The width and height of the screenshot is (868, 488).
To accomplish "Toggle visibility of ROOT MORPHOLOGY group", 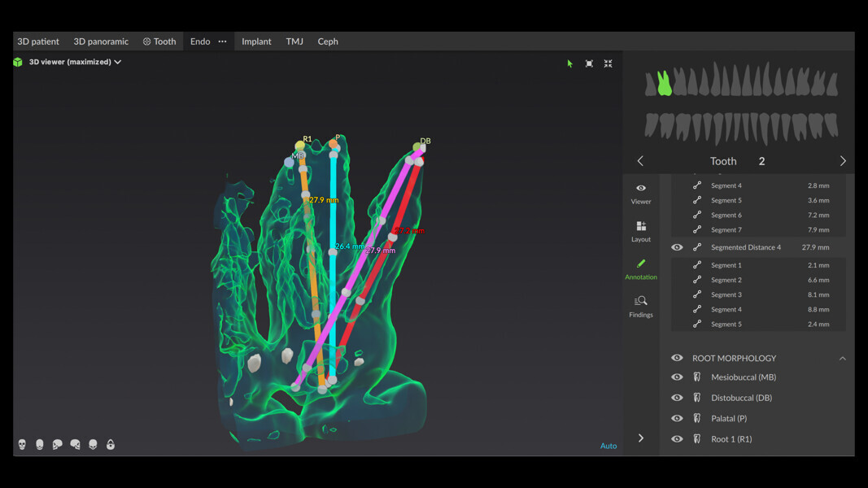I will [676, 358].
